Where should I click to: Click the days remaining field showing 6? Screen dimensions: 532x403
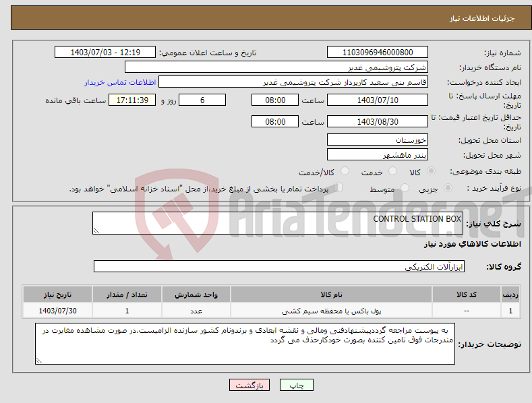click(x=202, y=100)
